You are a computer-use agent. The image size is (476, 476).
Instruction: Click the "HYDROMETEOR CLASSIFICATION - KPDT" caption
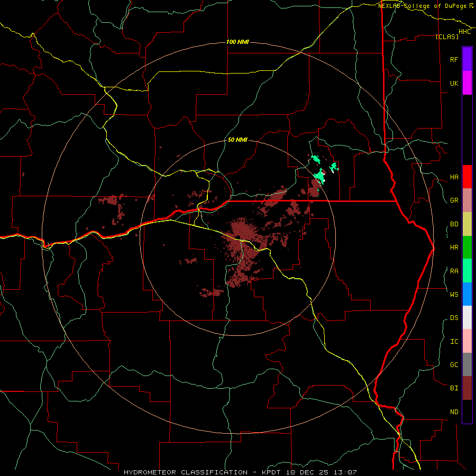point(204,472)
